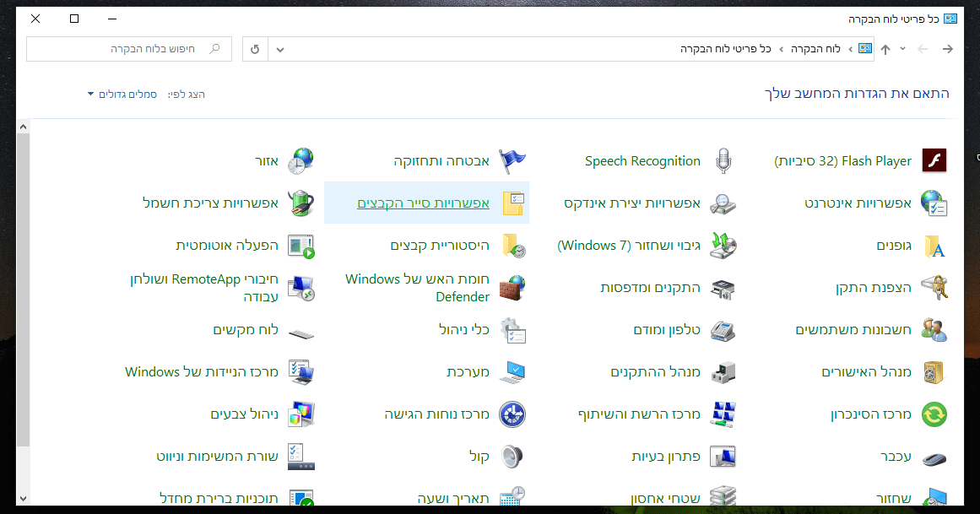Open the לוח מקשים link
Viewport: 980px width, 514px height.
pyautogui.click(x=246, y=329)
